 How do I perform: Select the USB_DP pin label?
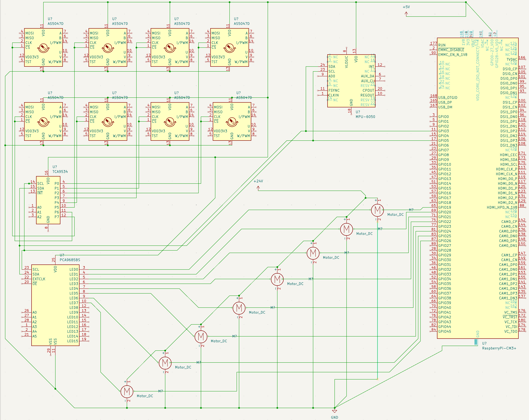click(x=445, y=102)
